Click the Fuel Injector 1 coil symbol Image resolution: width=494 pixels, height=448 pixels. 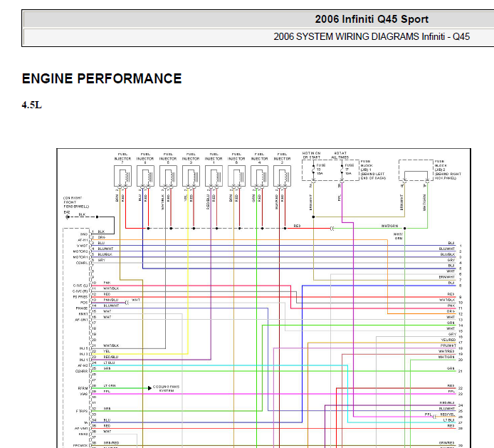(x=214, y=176)
